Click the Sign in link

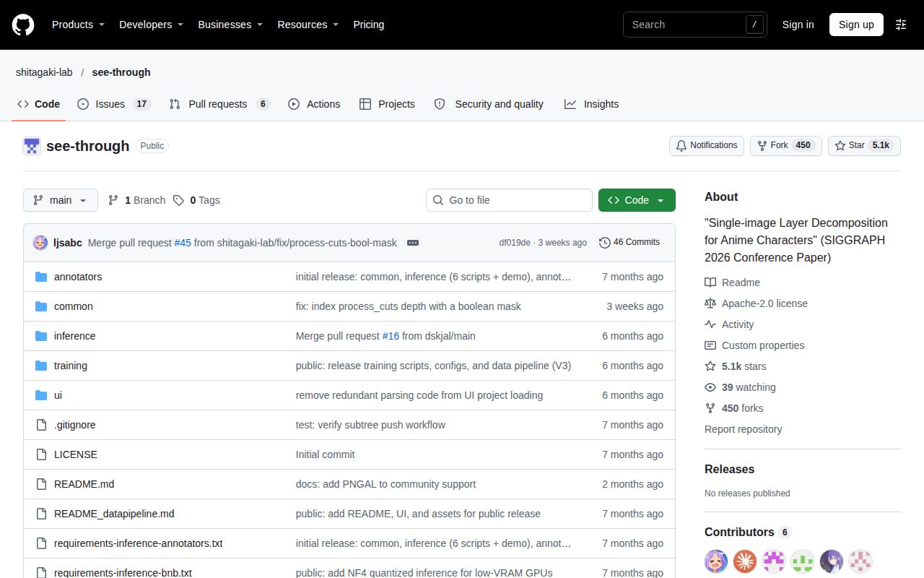[798, 25]
